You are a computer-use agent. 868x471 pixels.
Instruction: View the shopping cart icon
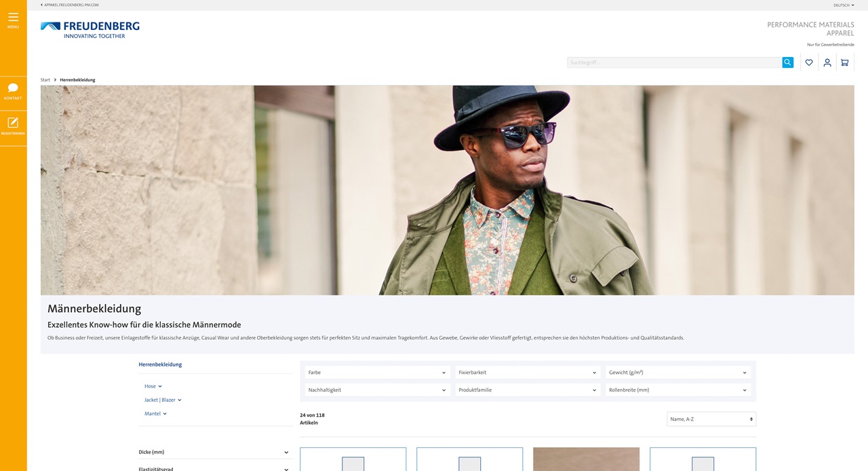coord(844,62)
